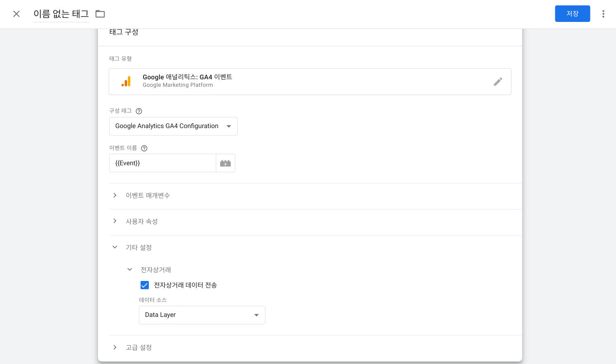This screenshot has width=616, height=364.
Task: Close the tag editor with the X icon
Action: 17,14
